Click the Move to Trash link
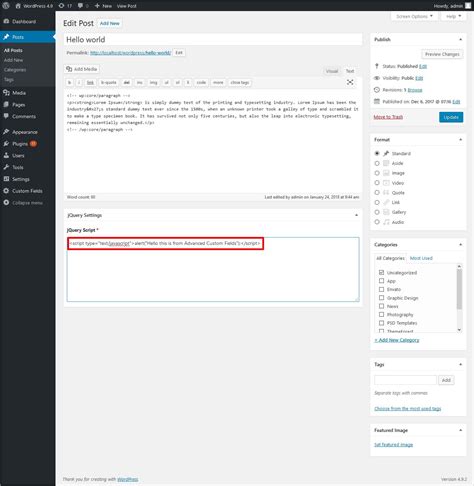 388,117
